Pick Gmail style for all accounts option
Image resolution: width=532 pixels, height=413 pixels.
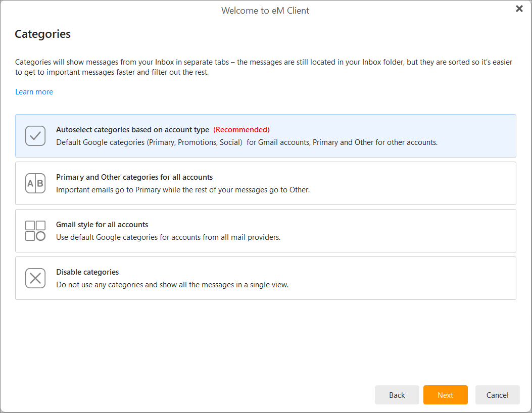tap(102, 225)
